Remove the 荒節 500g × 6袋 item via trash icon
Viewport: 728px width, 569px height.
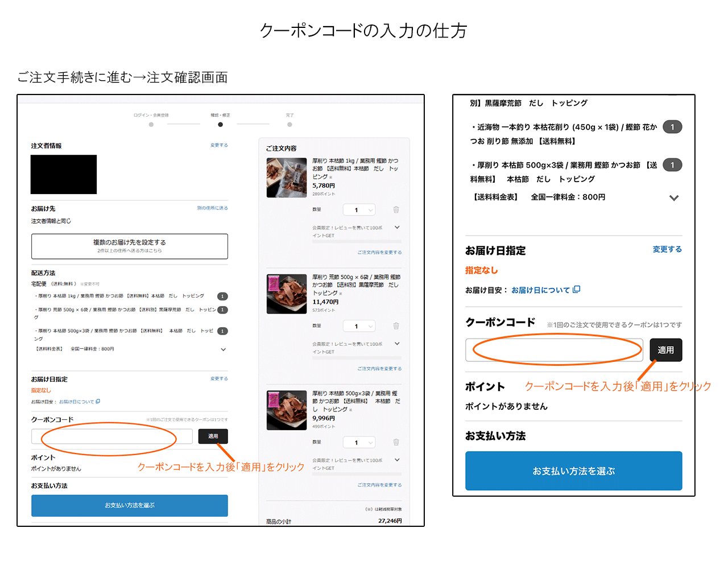[x=396, y=326]
